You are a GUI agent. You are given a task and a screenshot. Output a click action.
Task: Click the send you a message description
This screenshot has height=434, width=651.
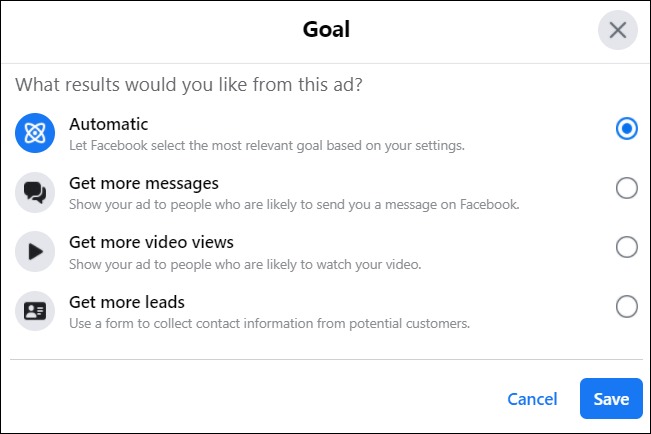tap(294, 205)
